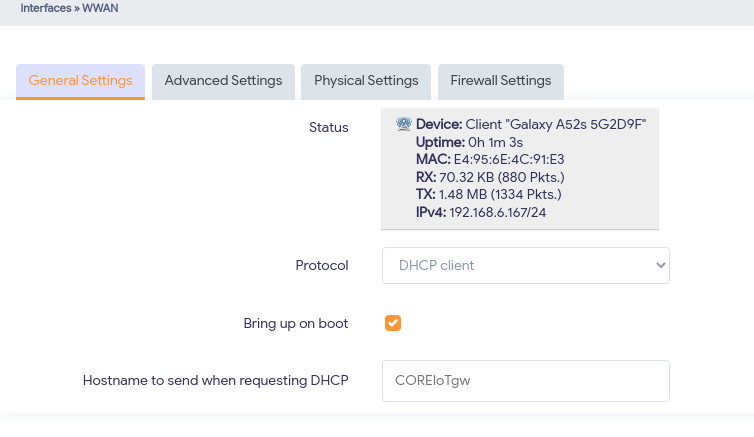
Task: Click the IPv4 address 192.168.6.167/24
Action: 496,212
